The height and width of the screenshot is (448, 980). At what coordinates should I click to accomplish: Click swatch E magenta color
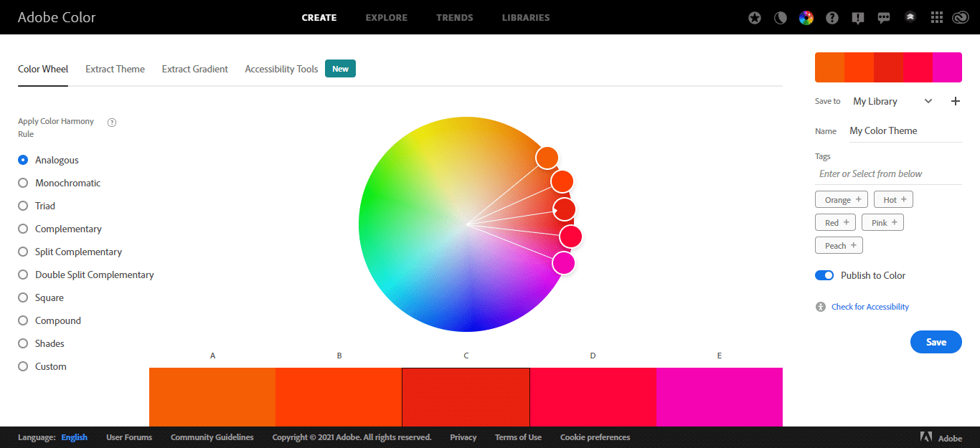tap(720, 397)
